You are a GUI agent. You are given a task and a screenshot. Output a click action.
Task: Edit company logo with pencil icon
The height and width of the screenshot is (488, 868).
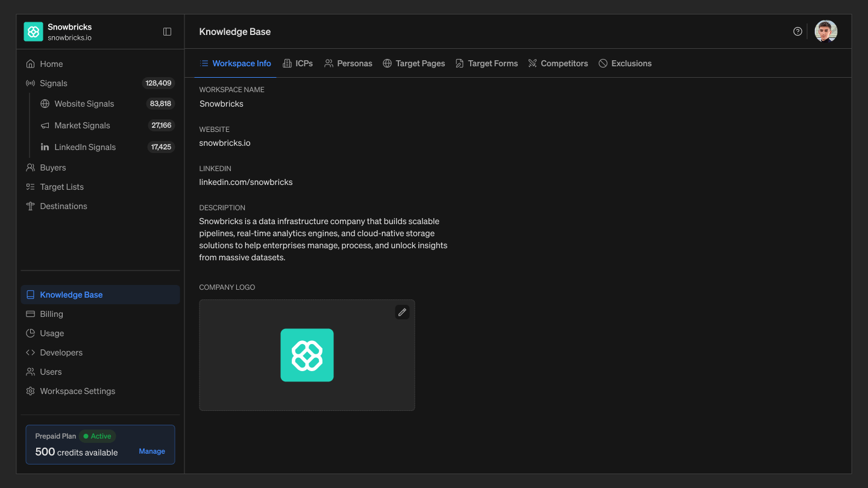pyautogui.click(x=402, y=312)
